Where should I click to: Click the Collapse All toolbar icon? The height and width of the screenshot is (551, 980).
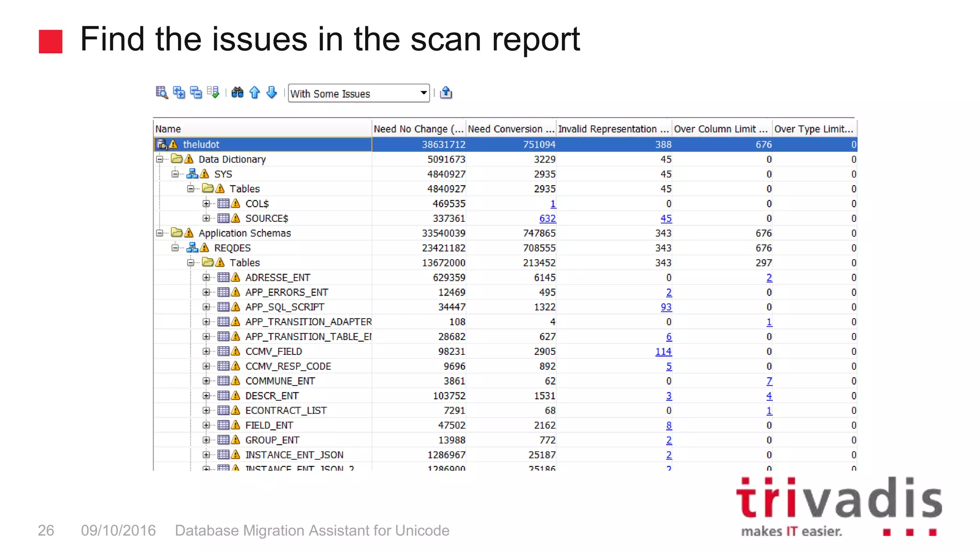pos(196,93)
